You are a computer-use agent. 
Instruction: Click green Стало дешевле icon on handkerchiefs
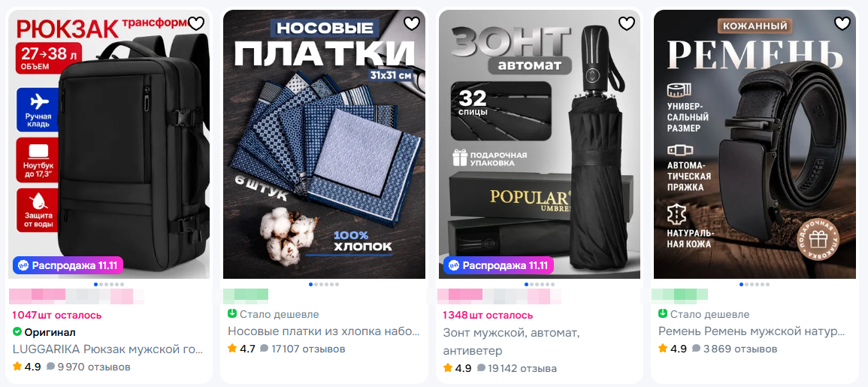point(232,314)
